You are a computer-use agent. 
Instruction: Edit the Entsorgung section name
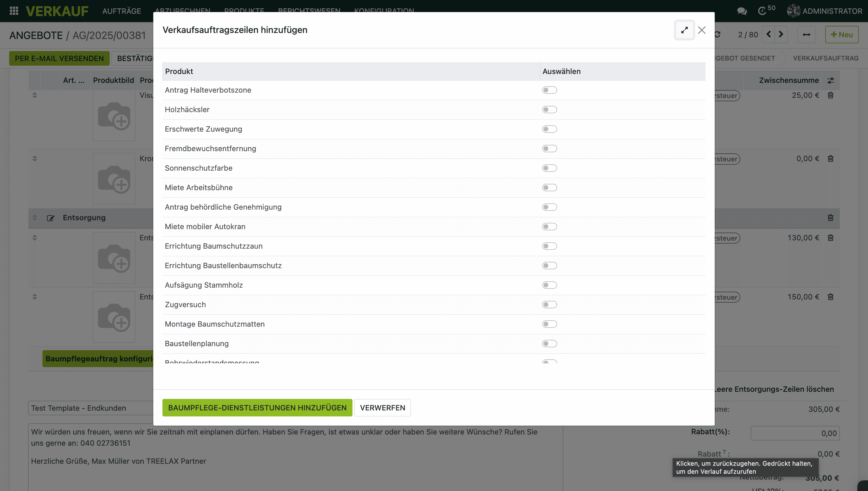[51, 218]
